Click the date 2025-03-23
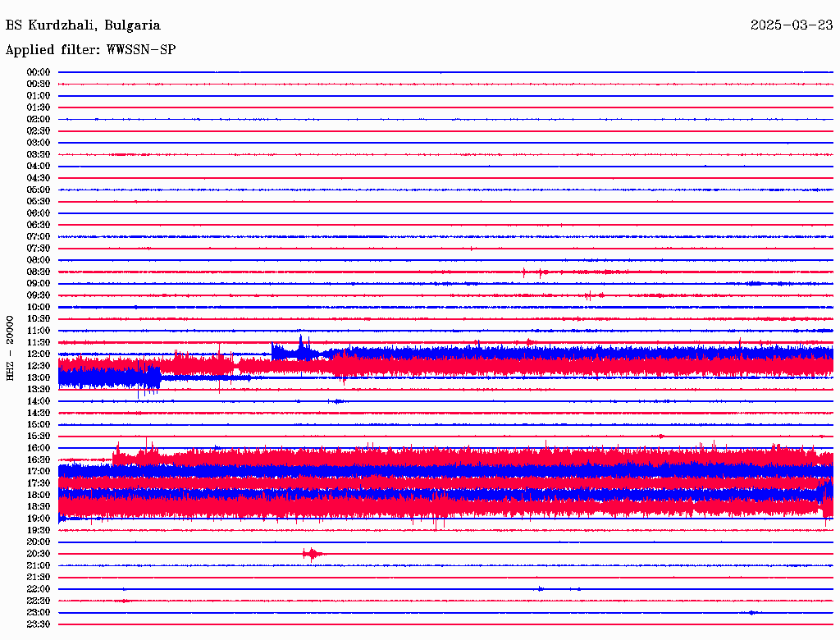The width and height of the screenshot is (840, 640). click(792, 25)
